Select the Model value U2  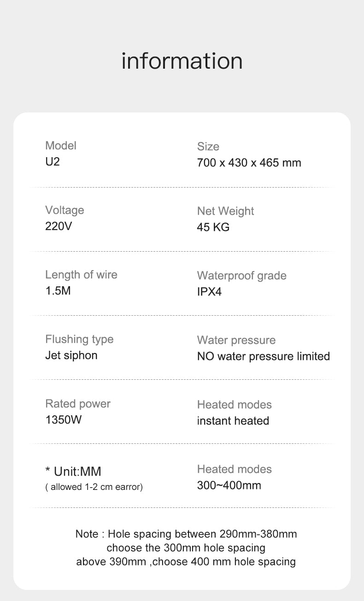coord(53,162)
